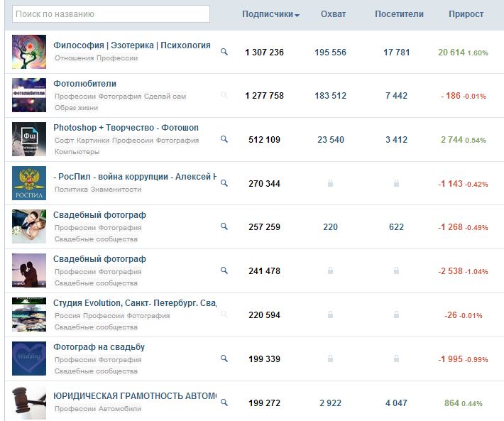
Task: Sort the table by Охват column
Action: click(x=334, y=14)
